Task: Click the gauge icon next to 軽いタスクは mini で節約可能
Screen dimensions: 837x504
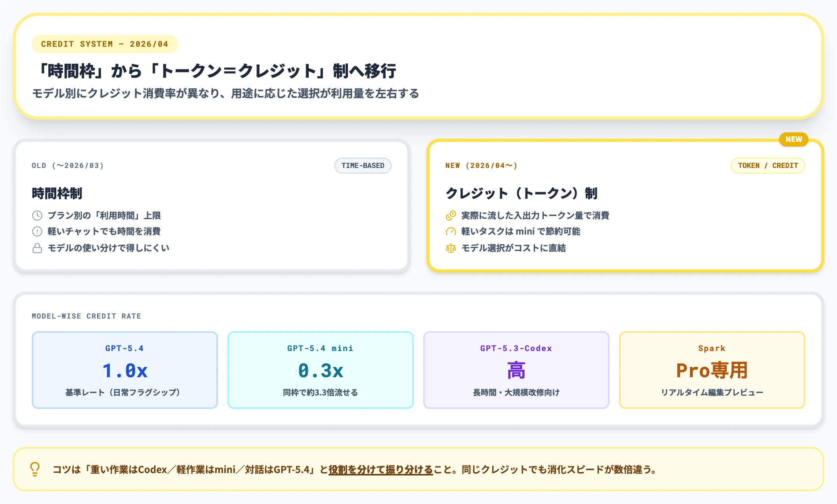Action: (451, 231)
